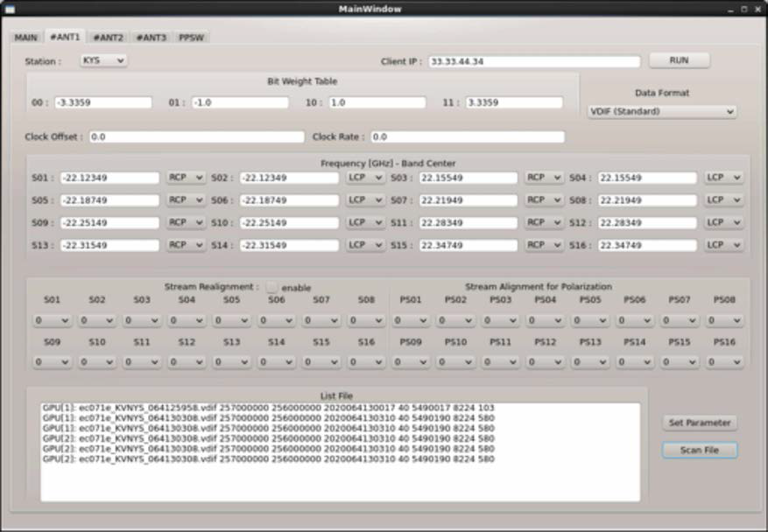
Task: Open the S02 polarization dropdown set to LCP
Action: tap(365, 178)
